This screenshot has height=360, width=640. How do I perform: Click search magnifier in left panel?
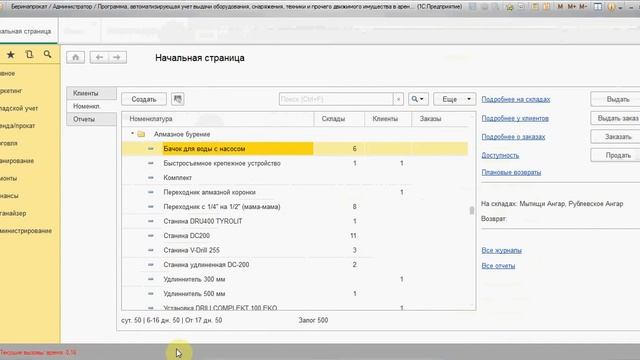47,54
